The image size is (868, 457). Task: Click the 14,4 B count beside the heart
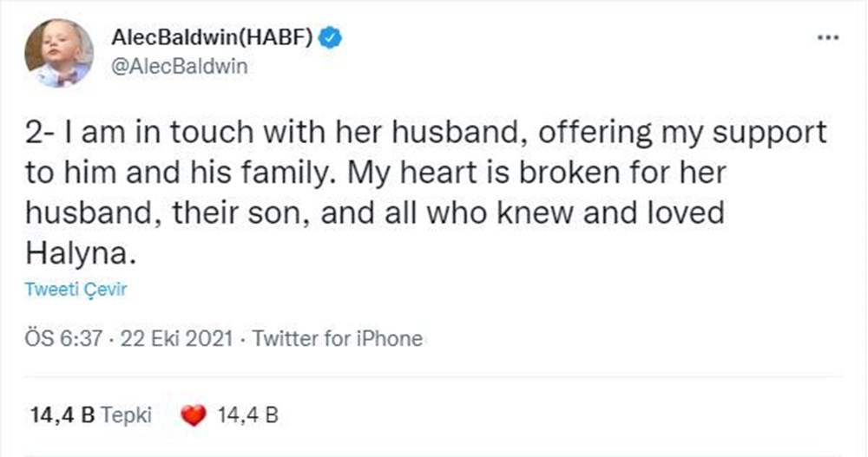247,415
